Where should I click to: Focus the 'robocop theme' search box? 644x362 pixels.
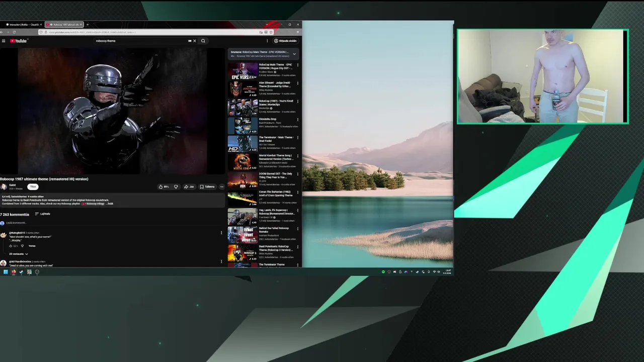click(x=141, y=41)
